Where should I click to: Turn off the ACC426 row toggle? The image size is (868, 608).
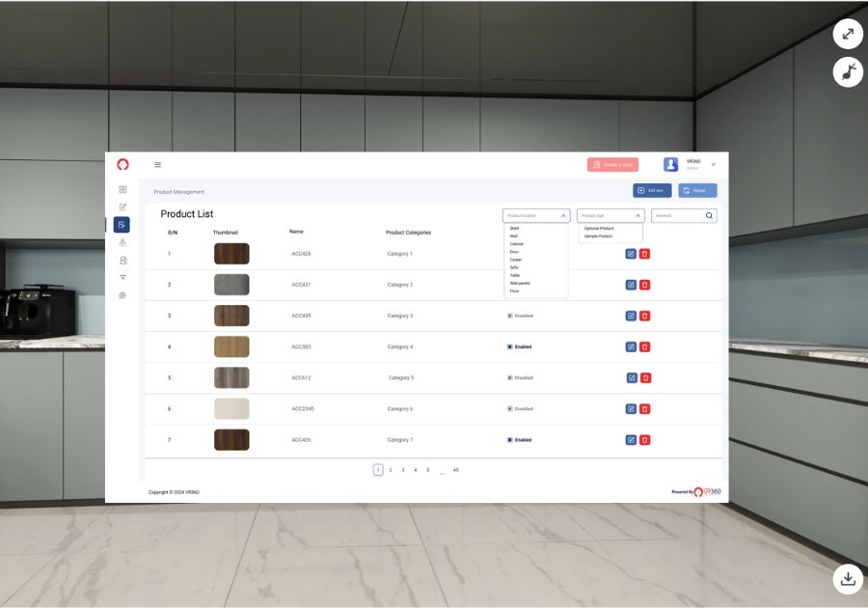click(511, 439)
